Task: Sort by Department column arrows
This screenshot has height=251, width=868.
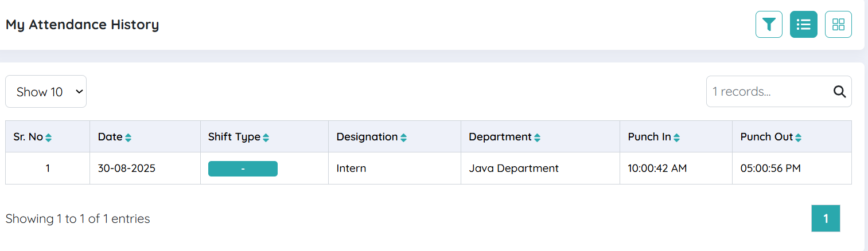Action: point(537,138)
